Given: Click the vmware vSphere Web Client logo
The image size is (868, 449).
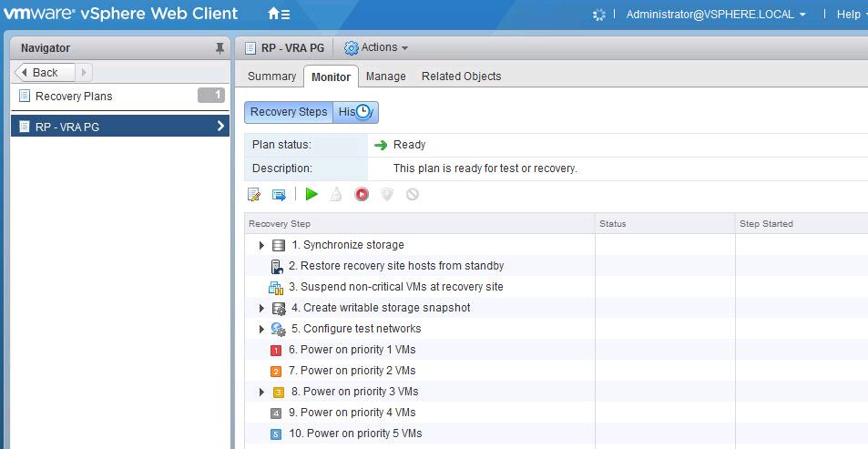Looking at the screenshot, I should click(x=120, y=14).
